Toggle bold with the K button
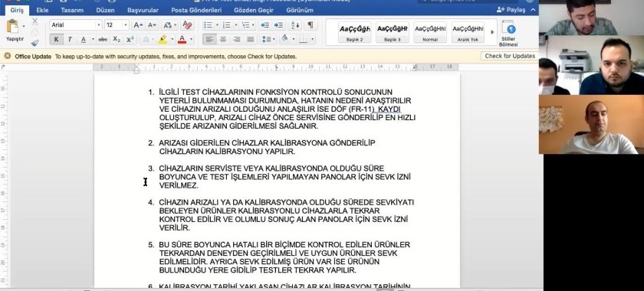The height and width of the screenshot is (291, 644). (56, 39)
